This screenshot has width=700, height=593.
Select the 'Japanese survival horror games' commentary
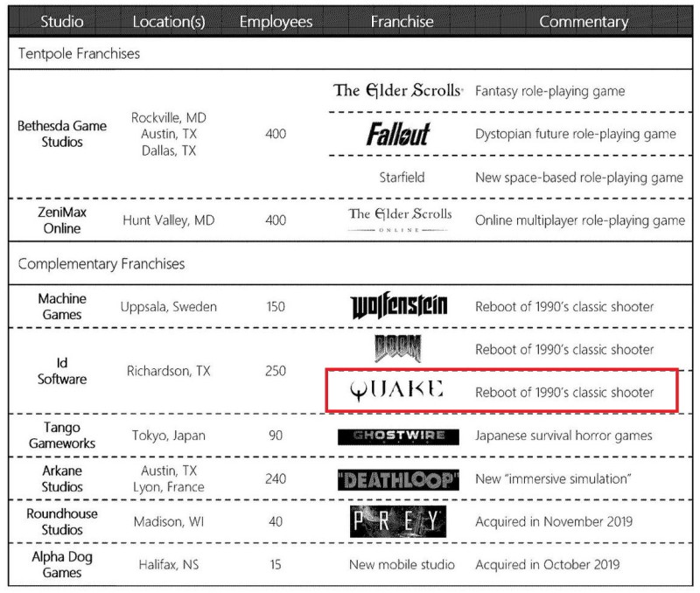point(563,435)
